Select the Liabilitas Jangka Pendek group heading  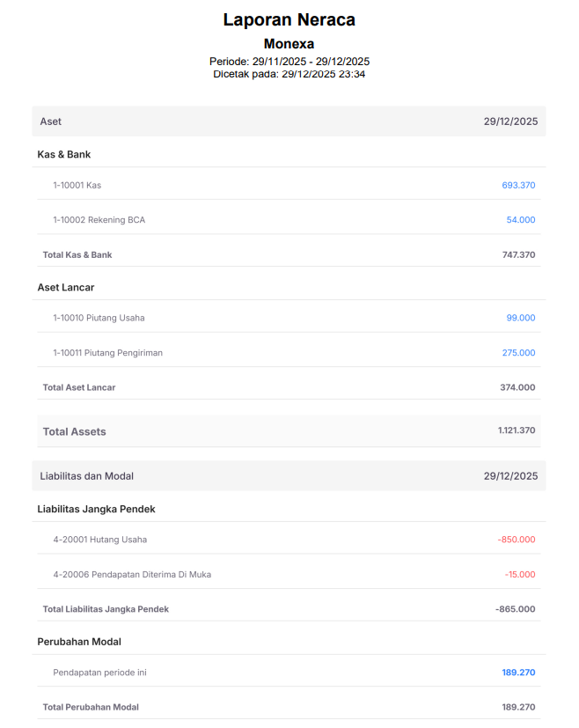point(96,509)
